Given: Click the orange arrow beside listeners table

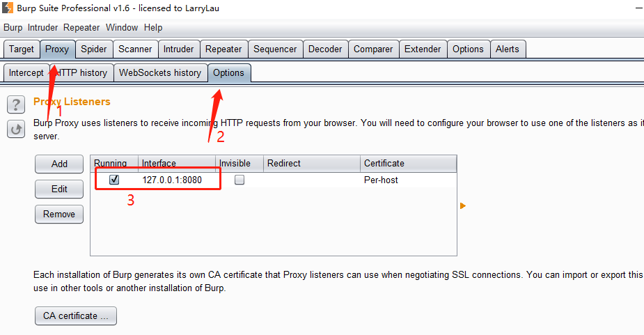Looking at the screenshot, I should 463,205.
